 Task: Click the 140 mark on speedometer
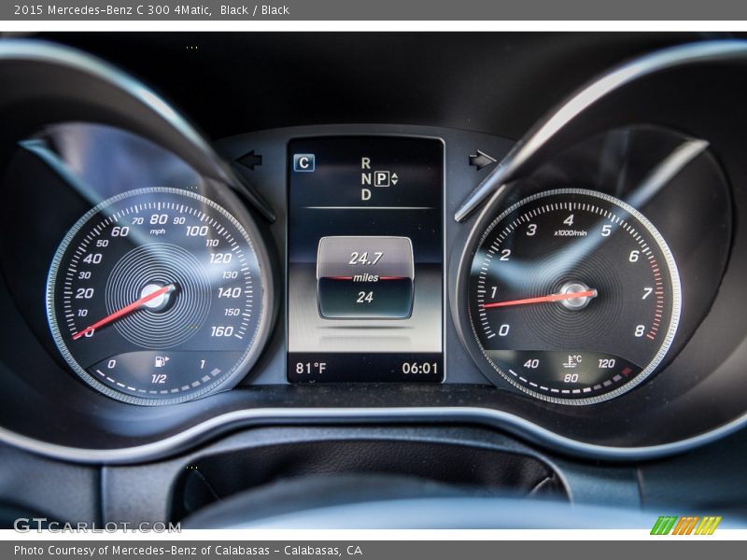tap(229, 292)
